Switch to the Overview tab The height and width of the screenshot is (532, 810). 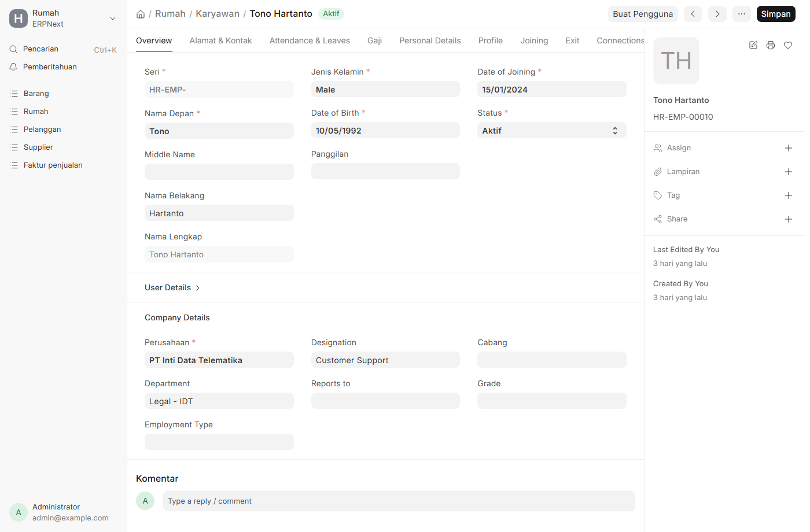click(154, 40)
